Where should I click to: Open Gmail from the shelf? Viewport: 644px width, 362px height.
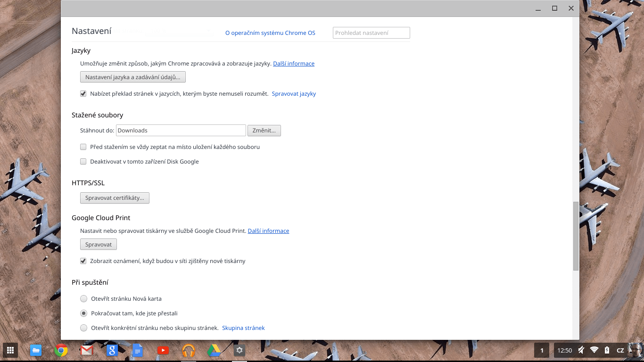(x=86, y=350)
